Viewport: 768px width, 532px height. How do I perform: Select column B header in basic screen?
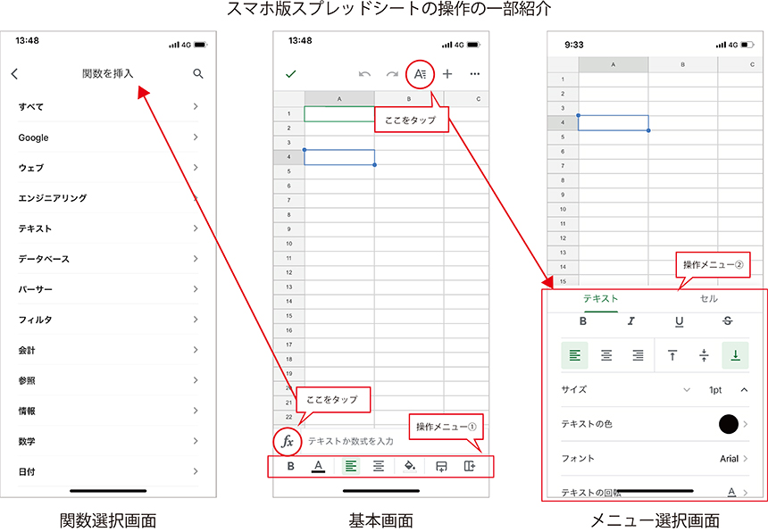click(x=408, y=99)
